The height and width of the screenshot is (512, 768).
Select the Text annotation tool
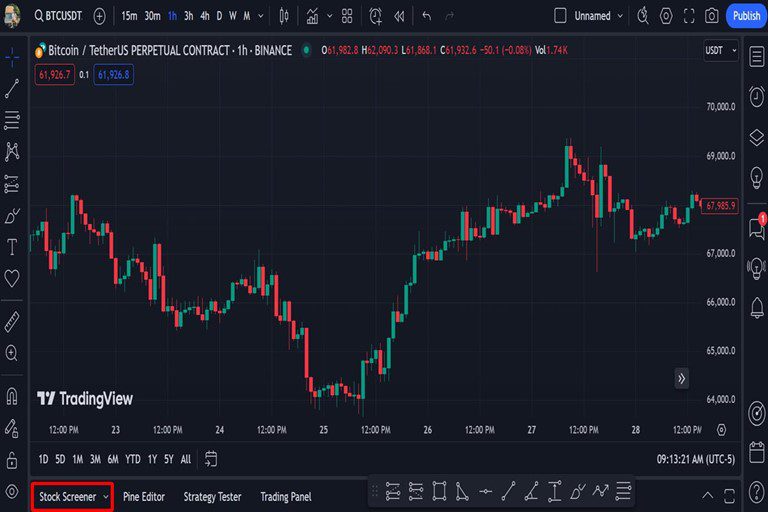click(x=12, y=247)
